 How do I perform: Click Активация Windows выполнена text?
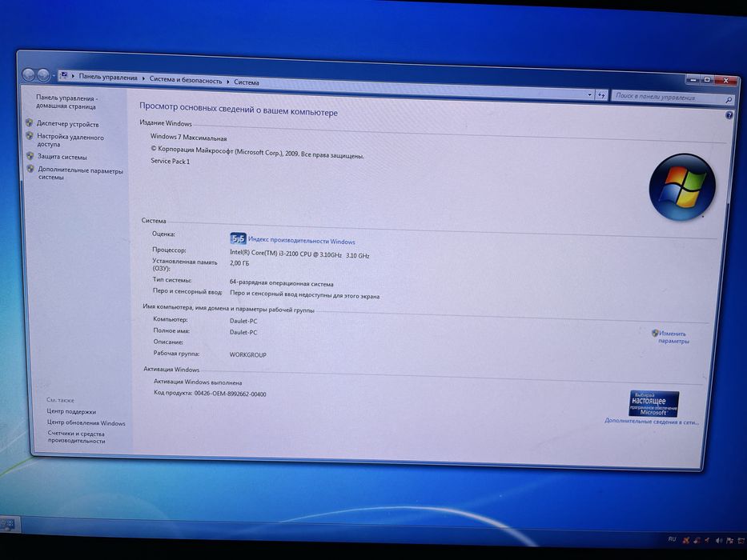click(198, 382)
